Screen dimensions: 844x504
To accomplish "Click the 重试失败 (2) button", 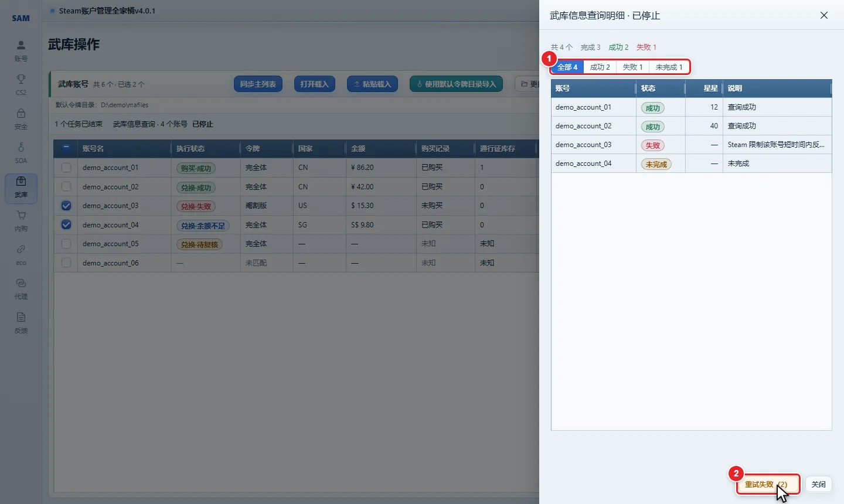I will 768,485.
